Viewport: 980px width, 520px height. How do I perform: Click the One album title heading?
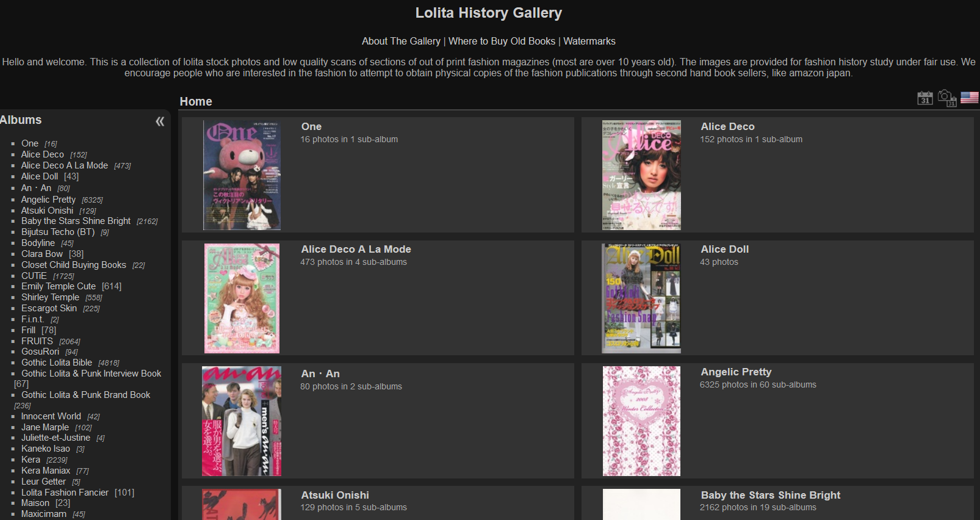coord(311,127)
